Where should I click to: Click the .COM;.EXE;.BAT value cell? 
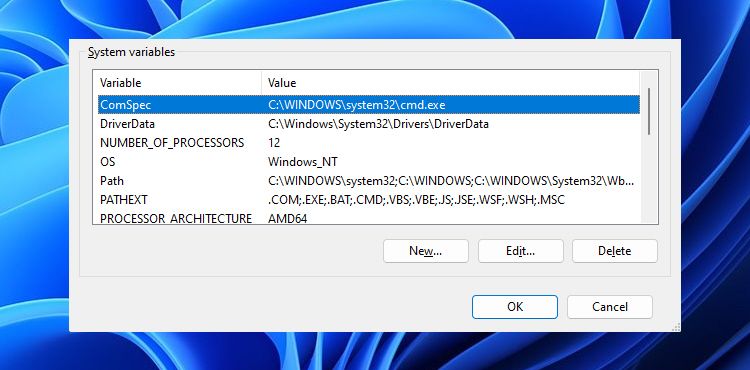[x=416, y=199]
